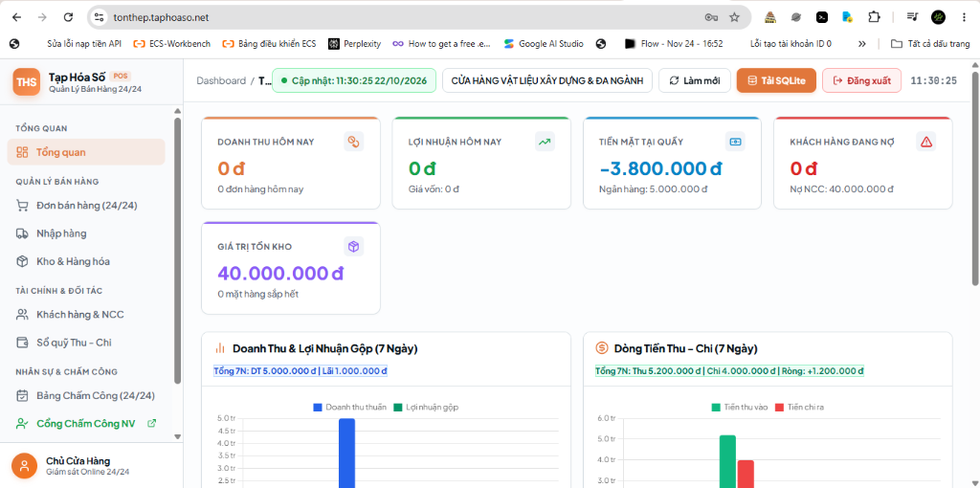Click external link icon next to Cổng Chấm Công NV
Screen dimensions: 980x488
pyautogui.click(x=151, y=423)
